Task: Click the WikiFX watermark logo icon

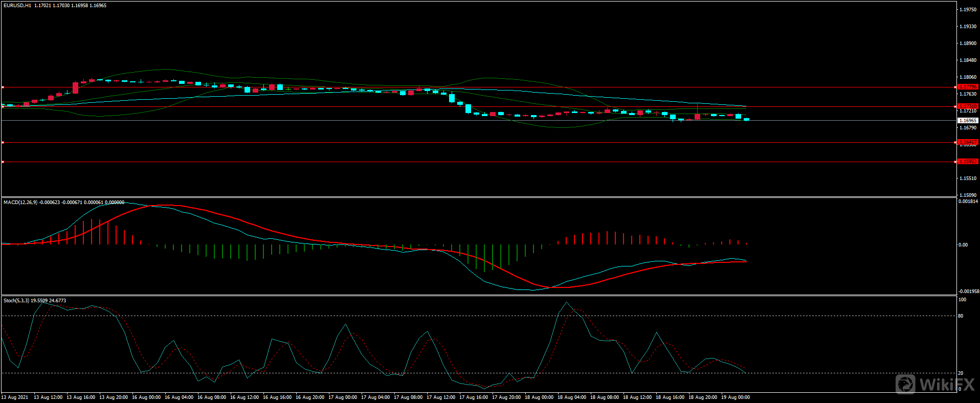Action: (905, 384)
